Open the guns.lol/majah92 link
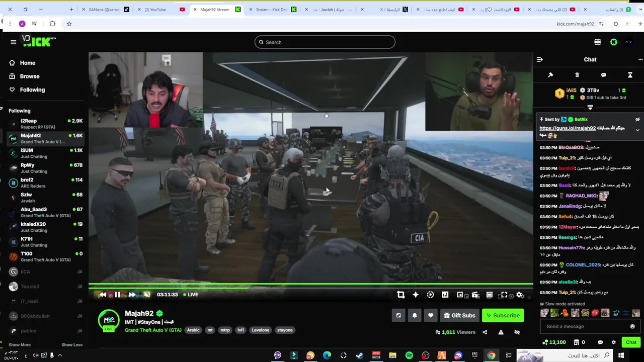Viewport: 644px width, 362px height. coord(567,128)
